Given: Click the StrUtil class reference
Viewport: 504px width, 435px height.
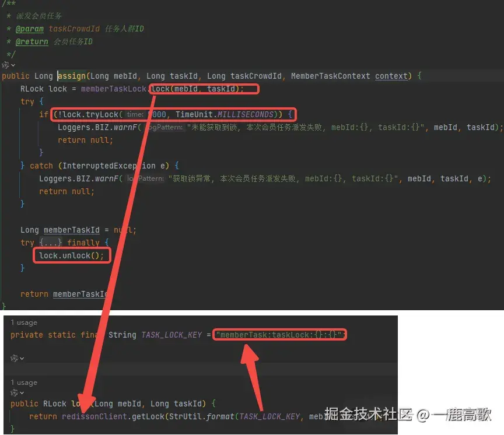Looking at the screenshot, I should pyautogui.click(x=185, y=416).
